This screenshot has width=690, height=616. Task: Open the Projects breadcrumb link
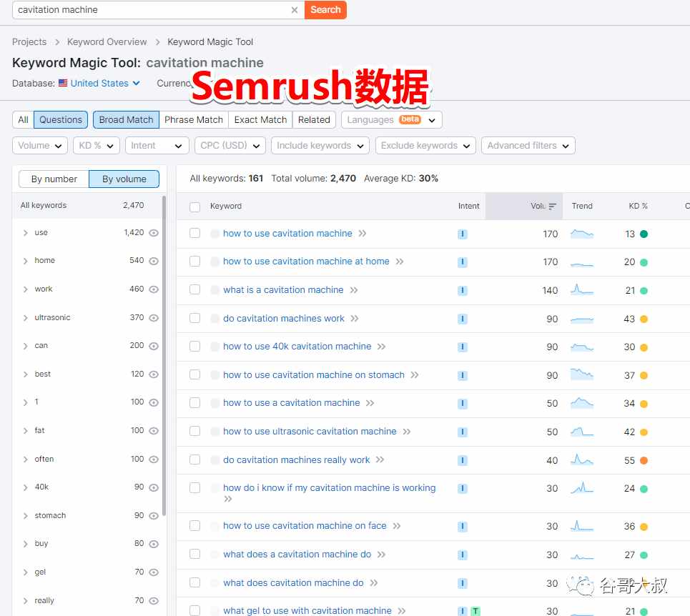pos(29,41)
